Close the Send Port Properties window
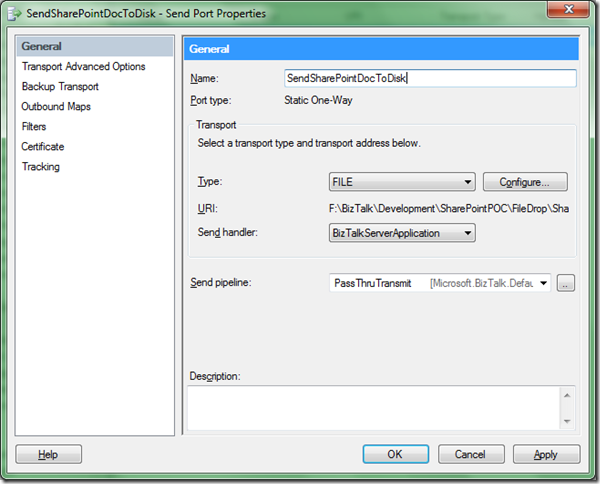The width and height of the screenshot is (600, 484). [x=568, y=8]
